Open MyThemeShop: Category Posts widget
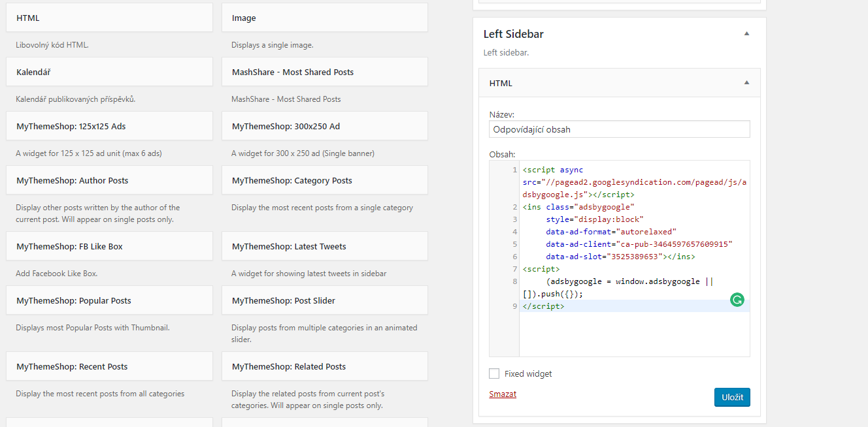The height and width of the screenshot is (427, 868). [x=324, y=180]
